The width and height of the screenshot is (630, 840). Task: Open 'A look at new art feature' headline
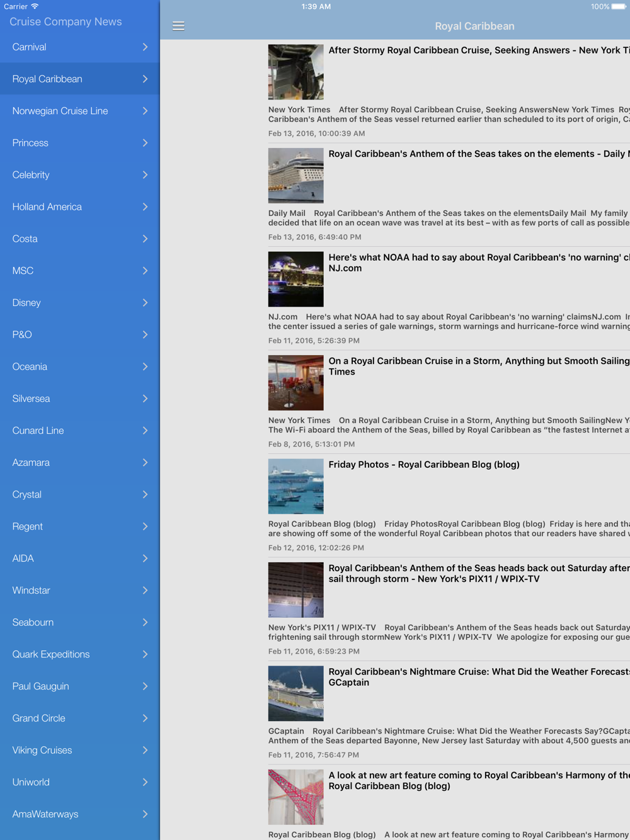(x=479, y=781)
